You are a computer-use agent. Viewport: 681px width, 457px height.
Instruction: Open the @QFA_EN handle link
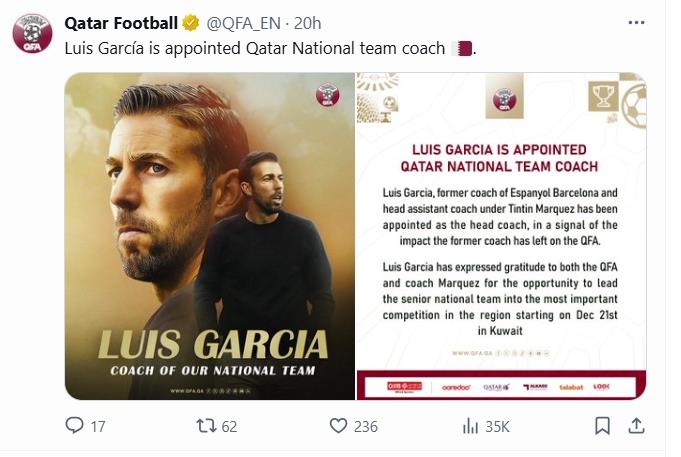point(243,23)
